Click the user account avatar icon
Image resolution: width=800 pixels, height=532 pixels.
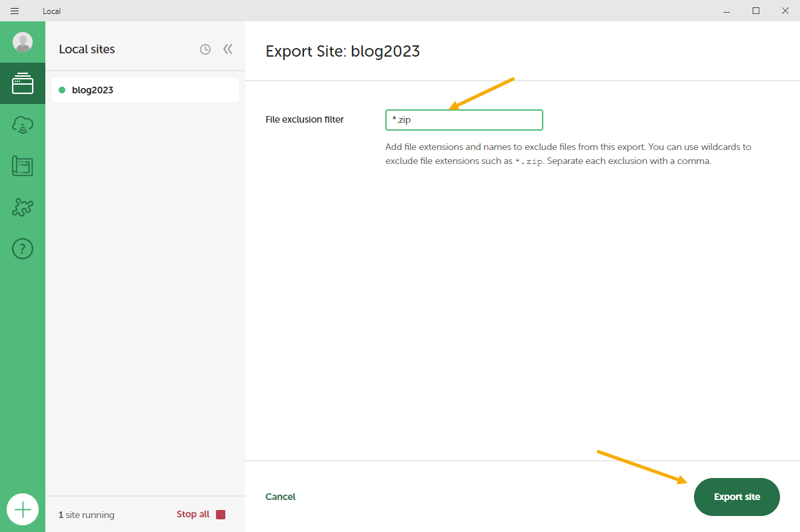tap(23, 42)
